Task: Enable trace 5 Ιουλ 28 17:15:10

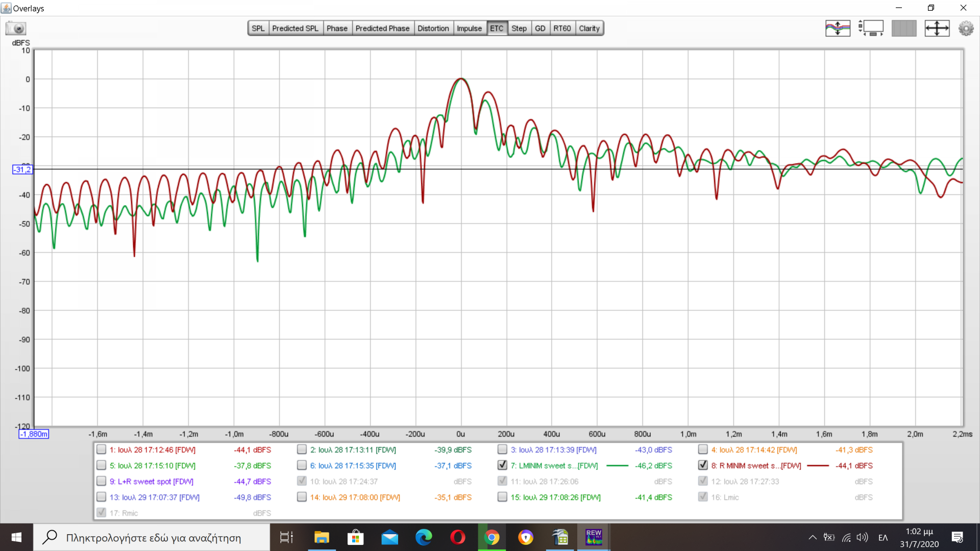Action: pyautogui.click(x=101, y=465)
